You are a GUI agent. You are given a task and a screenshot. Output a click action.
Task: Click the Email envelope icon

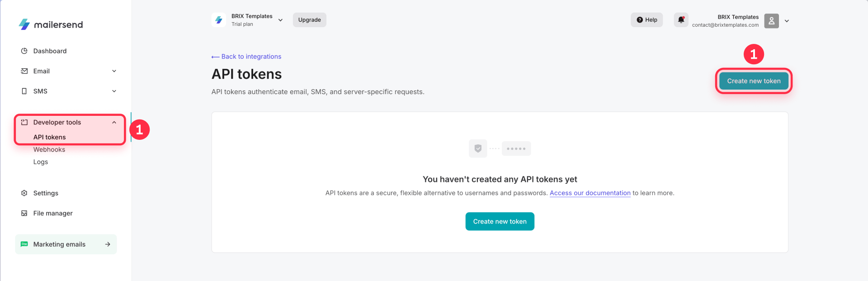tap(24, 71)
